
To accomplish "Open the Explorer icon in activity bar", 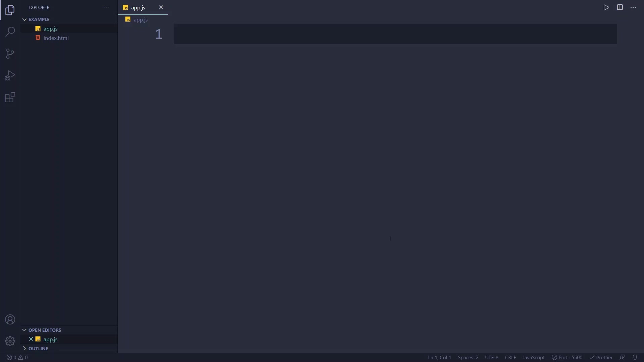I will [10, 10].
